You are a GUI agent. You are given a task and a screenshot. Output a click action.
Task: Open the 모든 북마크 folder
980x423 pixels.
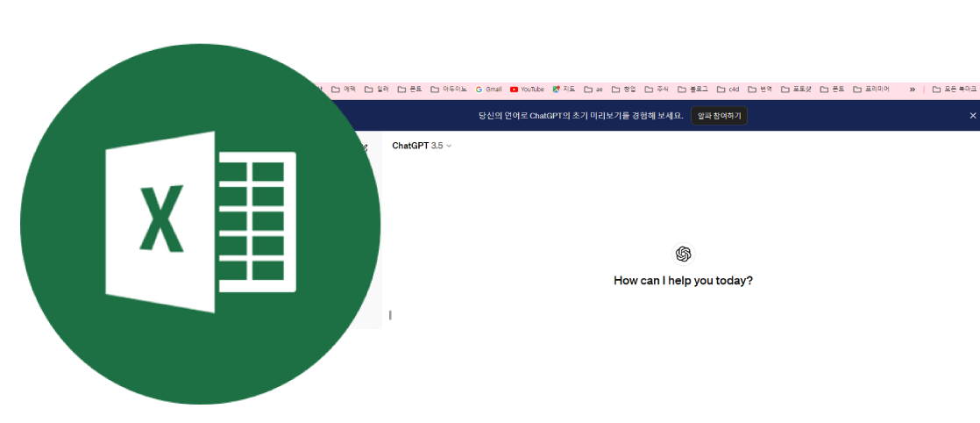click(x=954, y=90)
